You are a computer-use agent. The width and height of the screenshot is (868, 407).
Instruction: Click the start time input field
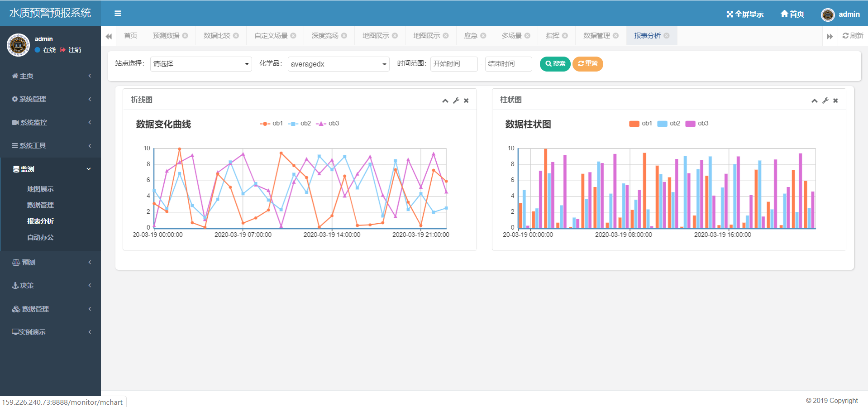453,64
